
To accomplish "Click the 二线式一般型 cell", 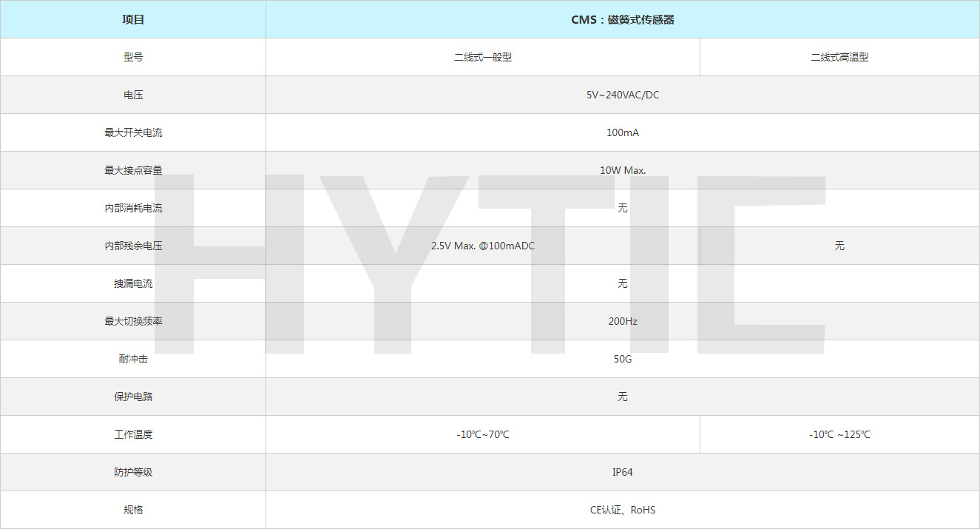I will pyautogui.click(x=483, y=57).
